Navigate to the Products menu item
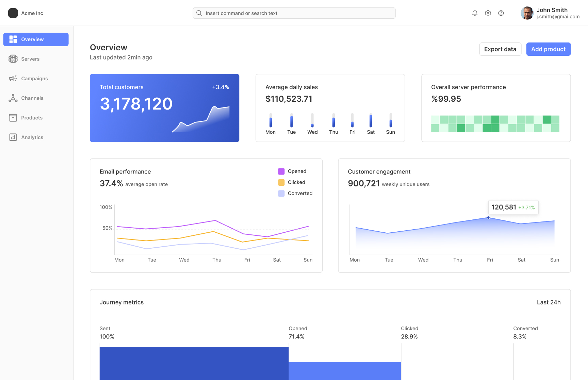This screenshot has height=380, width=588. (x=36, y=118)
